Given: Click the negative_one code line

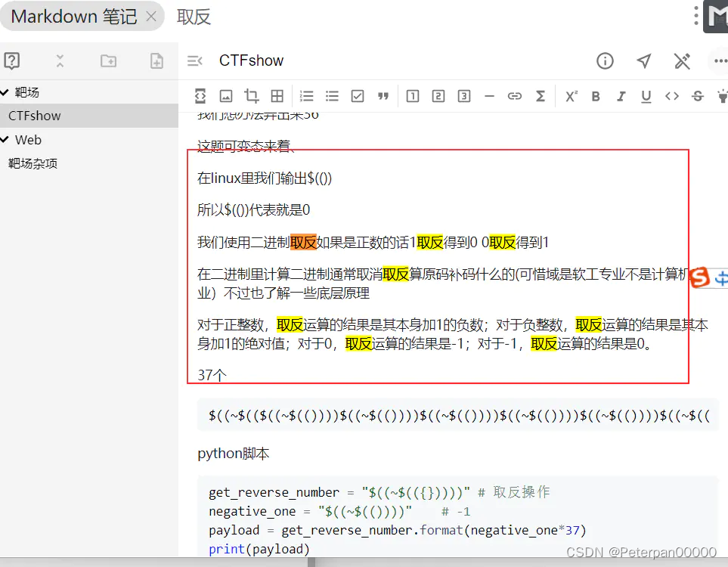Looking at the screenshot, I should [339, 511].
